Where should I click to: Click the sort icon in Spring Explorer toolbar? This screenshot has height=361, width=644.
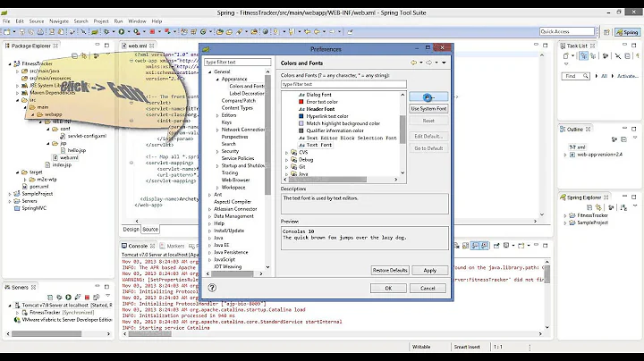(624, 207)
